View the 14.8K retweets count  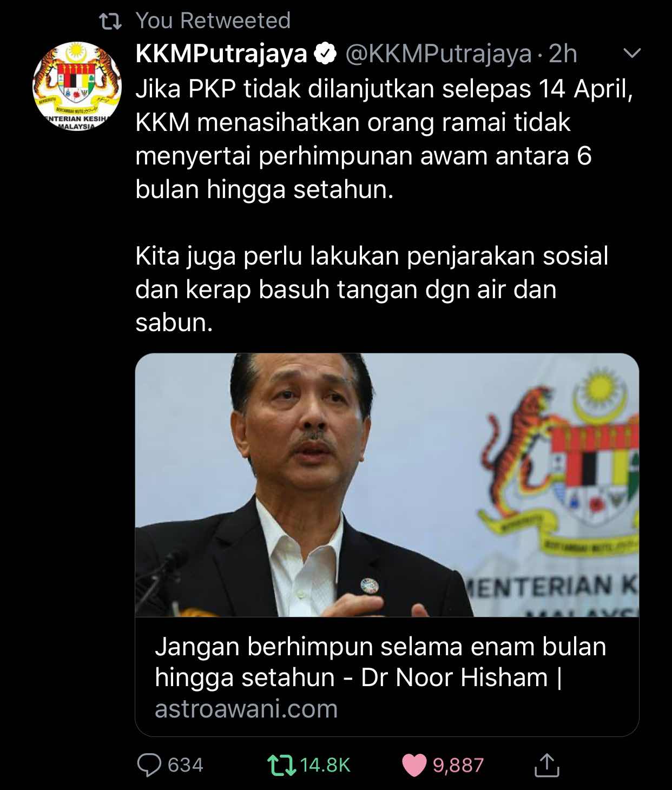pos(325,765)
